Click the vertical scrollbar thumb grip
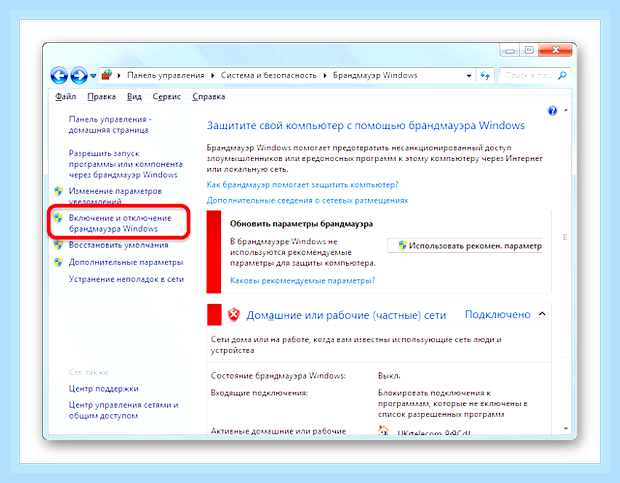620x483 pixels. point(565,237)
